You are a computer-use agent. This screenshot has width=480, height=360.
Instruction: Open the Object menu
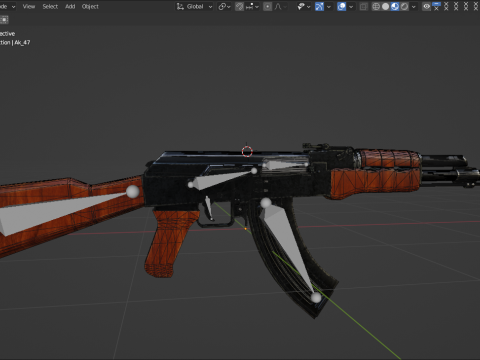coord(90,6)
